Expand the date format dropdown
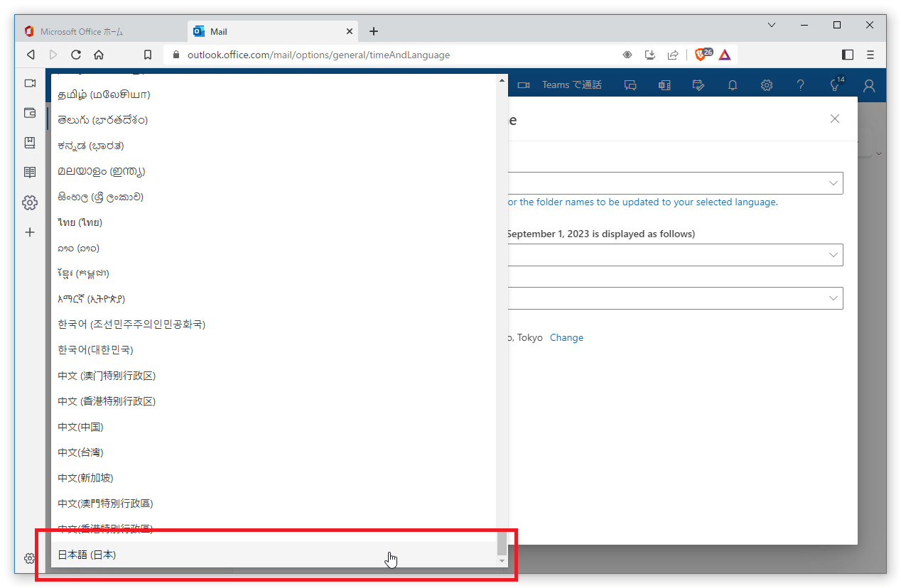901x588 pixels. (833, 255)
